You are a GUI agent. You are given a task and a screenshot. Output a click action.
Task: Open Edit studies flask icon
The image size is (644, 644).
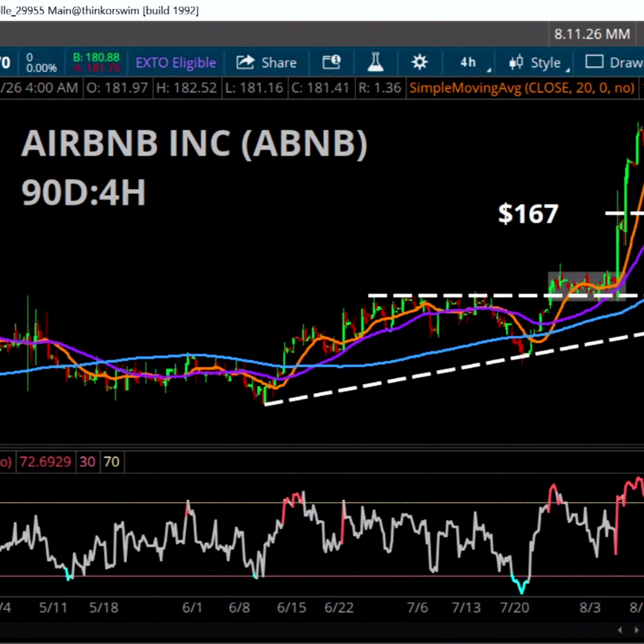pos(375,62)
